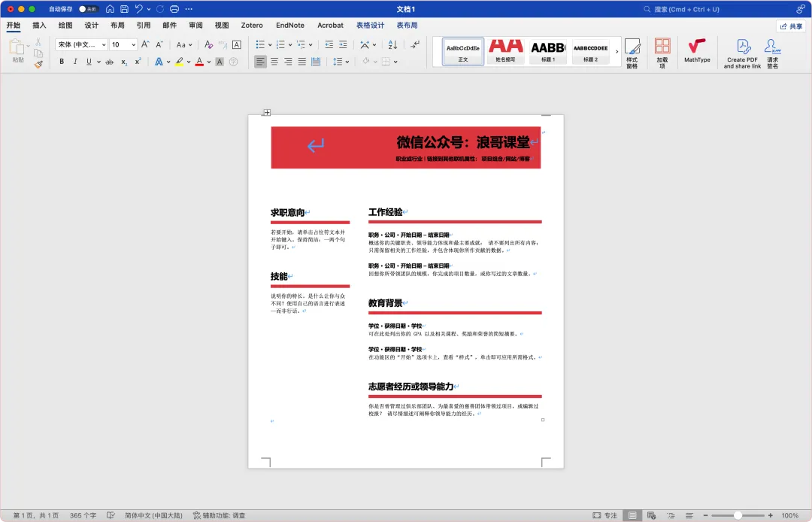
Task: Sort text with the A-Z sort icon
Action: [x=392, y=44]
